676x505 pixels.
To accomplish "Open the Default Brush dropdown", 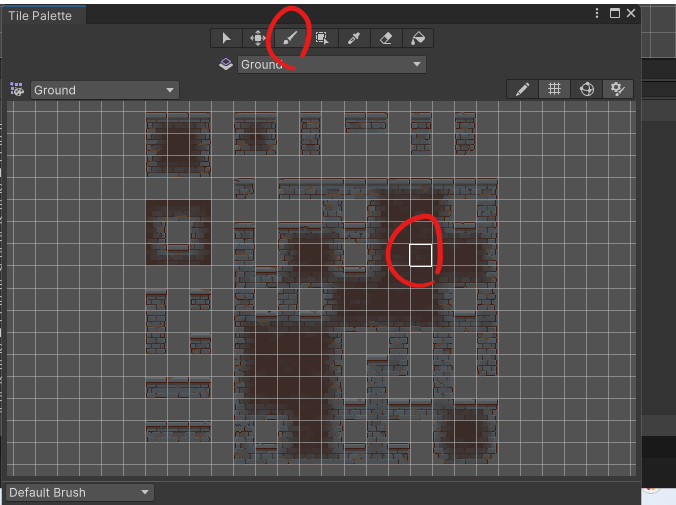I will [x=80, y=492].
